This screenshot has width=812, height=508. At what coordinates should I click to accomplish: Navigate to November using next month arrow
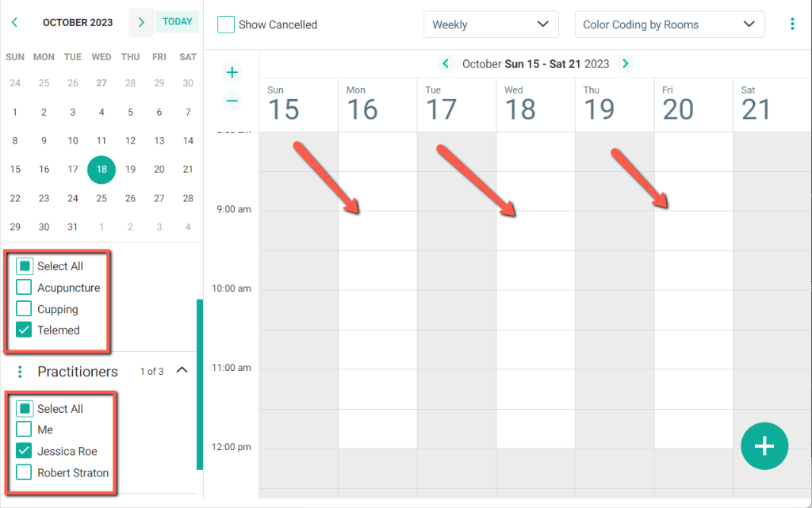point(140,22)
